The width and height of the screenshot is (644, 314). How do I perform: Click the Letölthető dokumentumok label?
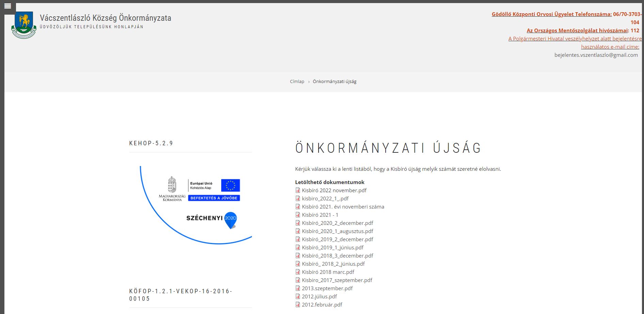[330, 182]
